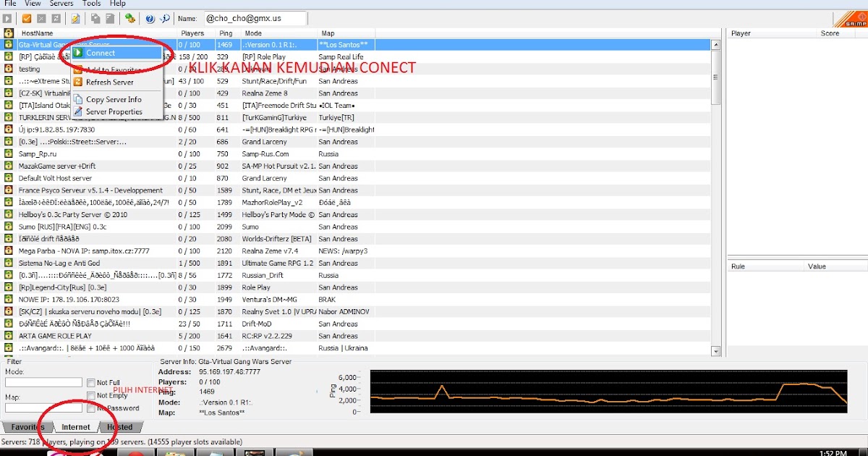Sort servers by the Players column header
868x456 pixels.
(x=196, y=33)
